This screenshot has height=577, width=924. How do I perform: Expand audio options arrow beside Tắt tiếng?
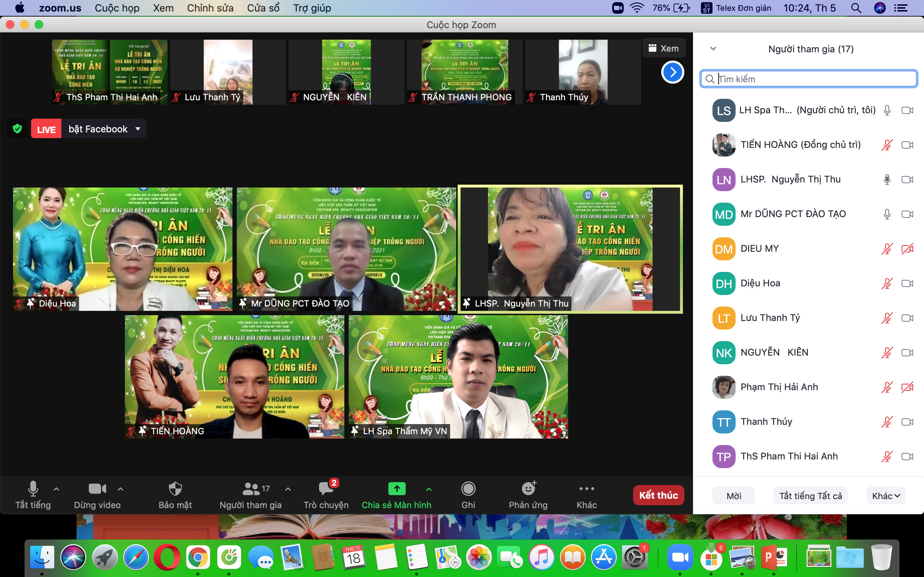[56, 489]
